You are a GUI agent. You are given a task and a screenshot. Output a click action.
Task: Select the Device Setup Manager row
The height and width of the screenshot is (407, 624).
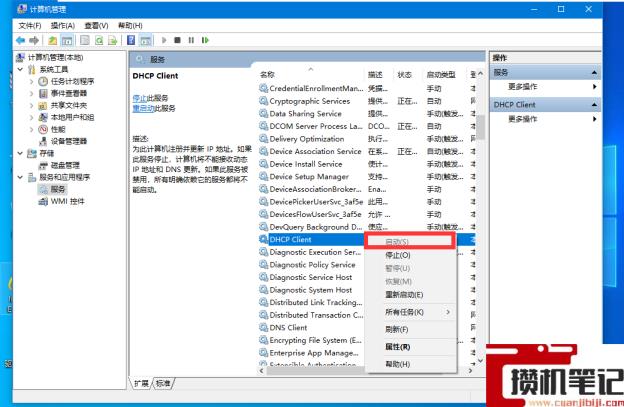point(367,177)
